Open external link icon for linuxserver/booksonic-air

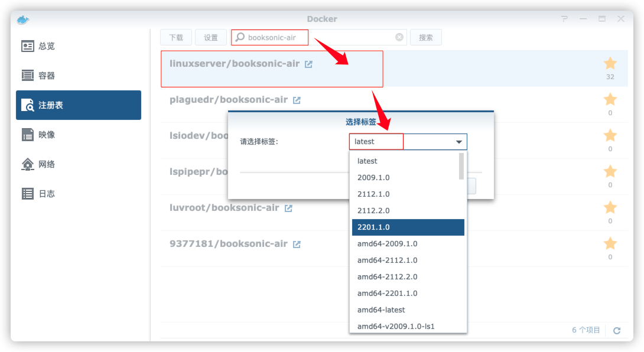point(308,64)
